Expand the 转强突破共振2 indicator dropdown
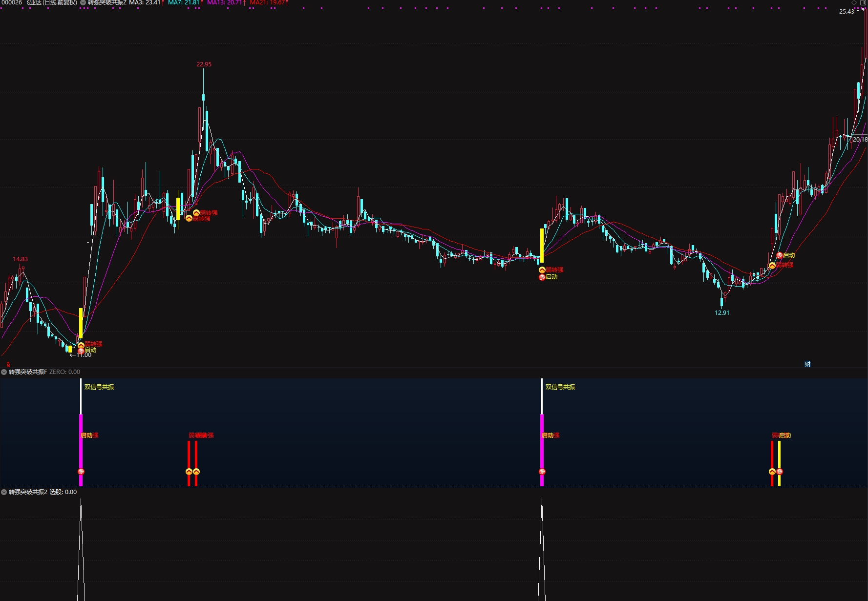 point(4,492)
